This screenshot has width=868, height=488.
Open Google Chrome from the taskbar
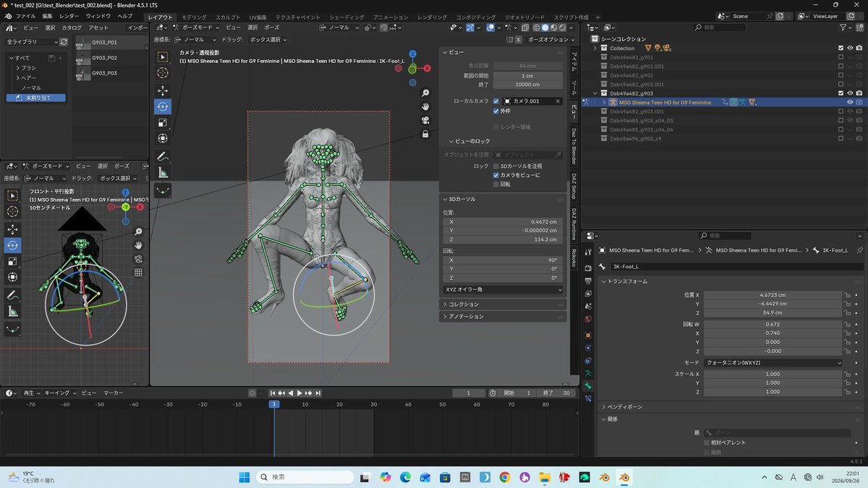(505, 477)
